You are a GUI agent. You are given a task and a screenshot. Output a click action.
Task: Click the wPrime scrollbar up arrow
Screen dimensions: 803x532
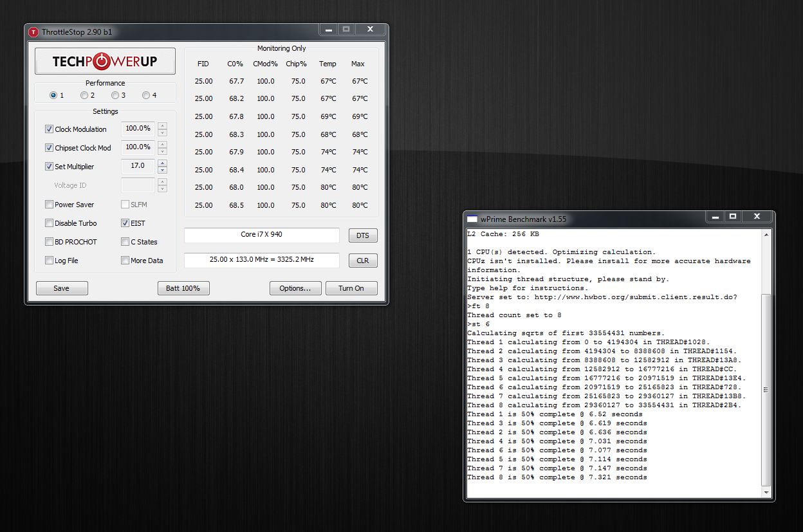[766, 235]
